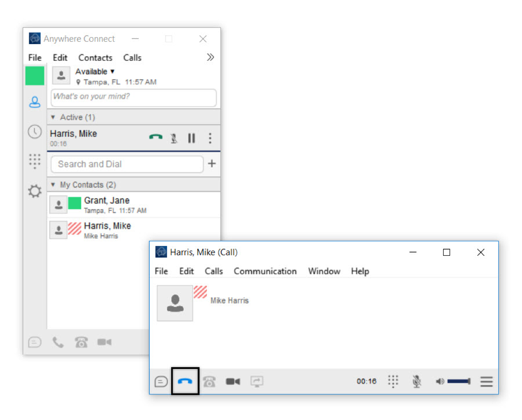Click the chat icon in the Anywhere Connect bottom bar

click(35, 342)
